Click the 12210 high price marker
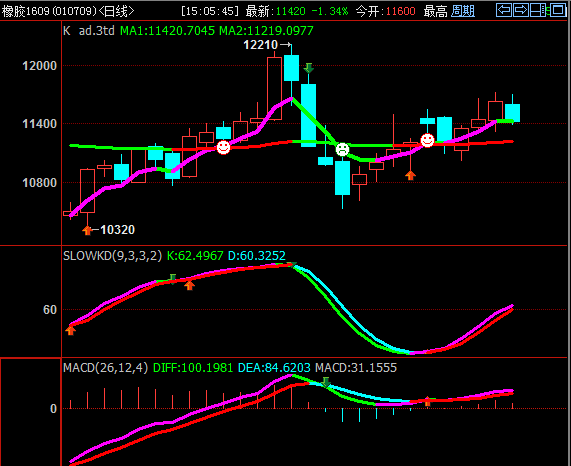Image resolution: width=571 pixels, height=466 pixels. point(267,45)
